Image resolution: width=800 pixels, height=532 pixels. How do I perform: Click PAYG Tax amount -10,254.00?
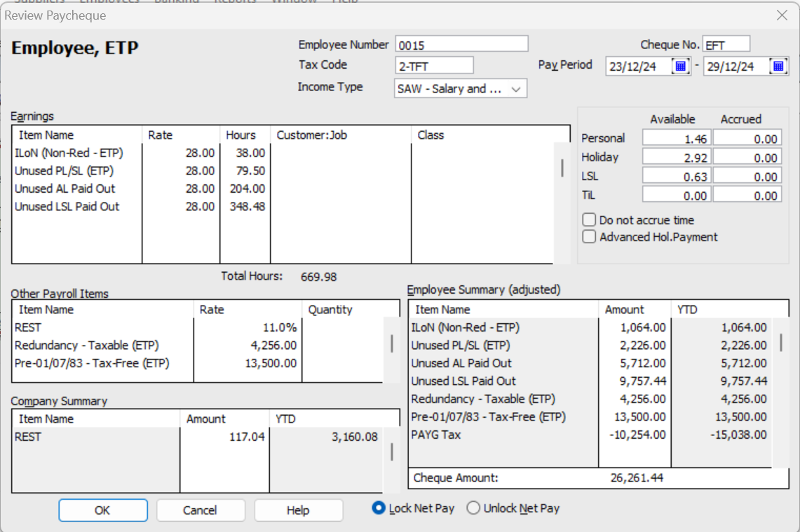(x=638, y=435)
